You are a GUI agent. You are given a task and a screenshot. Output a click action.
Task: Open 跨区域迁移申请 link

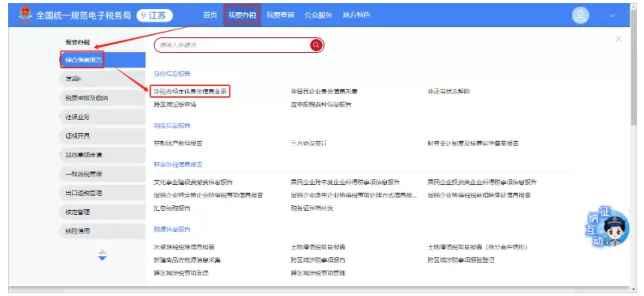pos(175,104)
